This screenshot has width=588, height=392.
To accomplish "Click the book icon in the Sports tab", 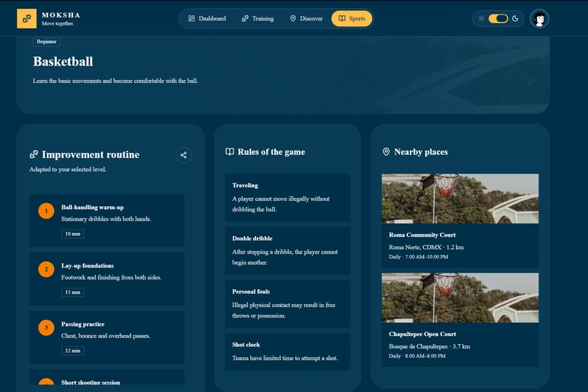I will [x=342, y=18].
